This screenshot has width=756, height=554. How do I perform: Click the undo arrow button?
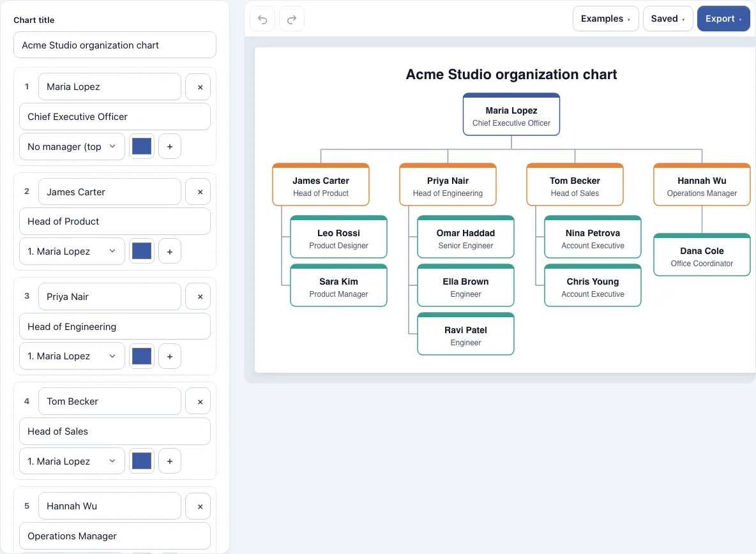[262, 19]
